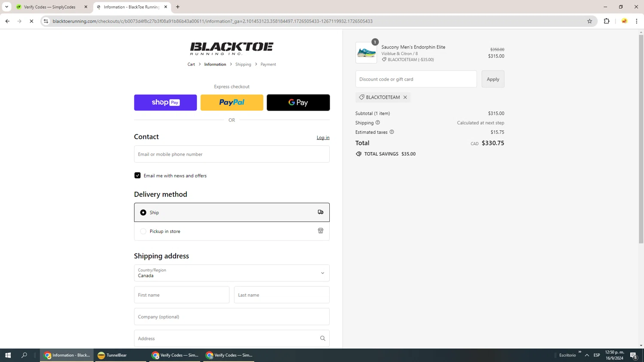View site information icon in address bar
The image size is (644, 362).
coord(46,21)
